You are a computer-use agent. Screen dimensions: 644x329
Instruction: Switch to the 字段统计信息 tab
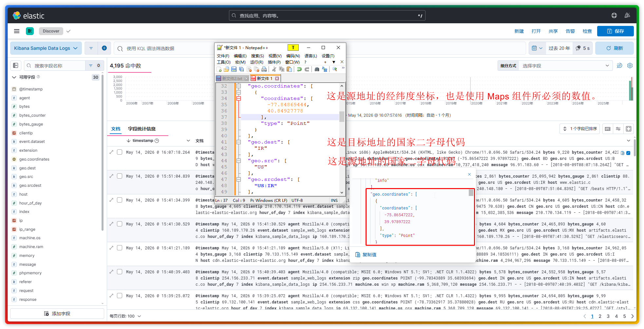(142, 129)
